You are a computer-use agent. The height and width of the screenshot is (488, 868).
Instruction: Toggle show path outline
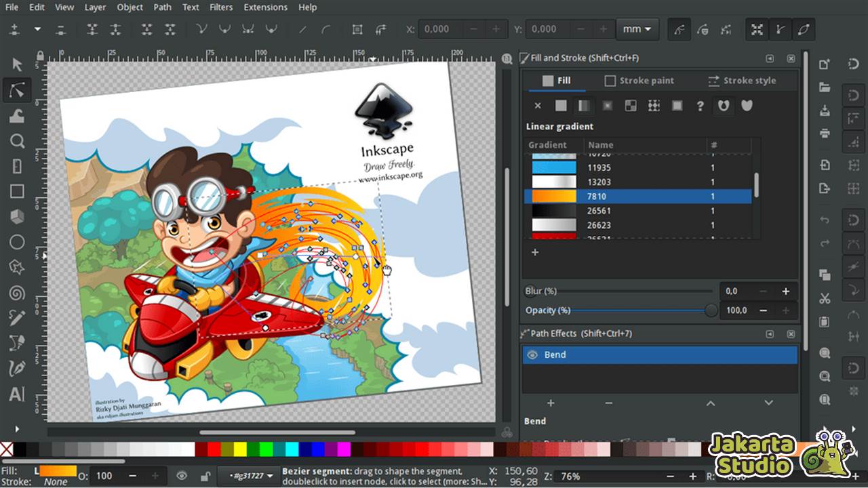pyautogui.click(x=804, y=29)
